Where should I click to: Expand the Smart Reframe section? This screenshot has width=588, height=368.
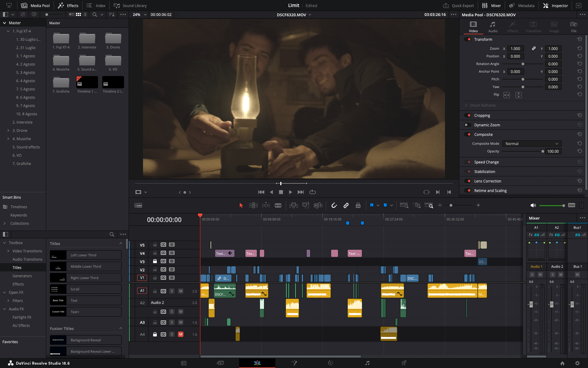coord(466,105)
